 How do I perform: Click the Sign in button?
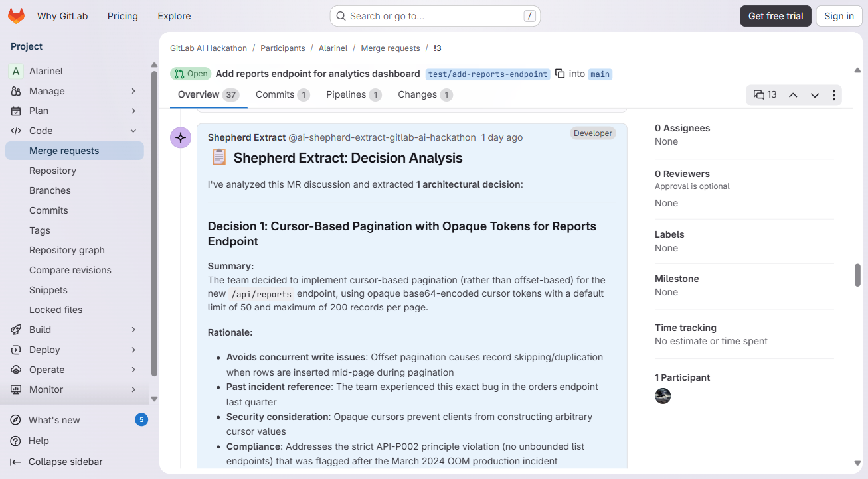tap(839, 16)
